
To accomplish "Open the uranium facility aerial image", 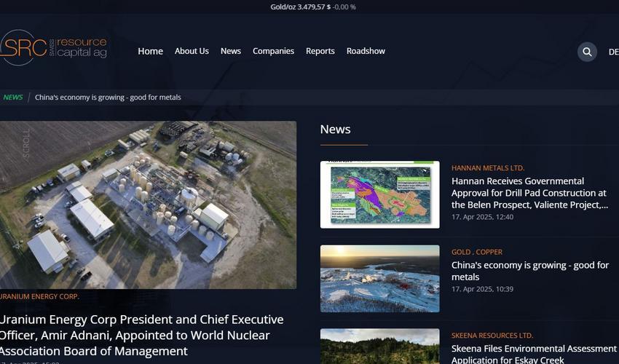I will pyautogui.click(x=148, y=205).
